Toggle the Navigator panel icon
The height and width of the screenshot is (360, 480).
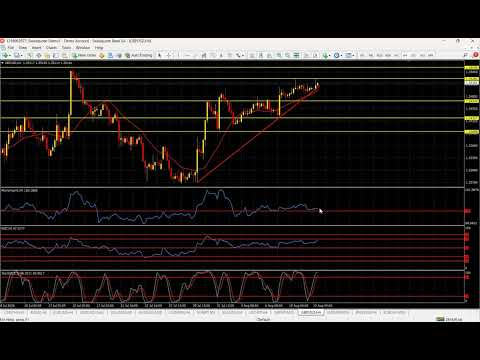pyautogui.click(x=47, y=55)
